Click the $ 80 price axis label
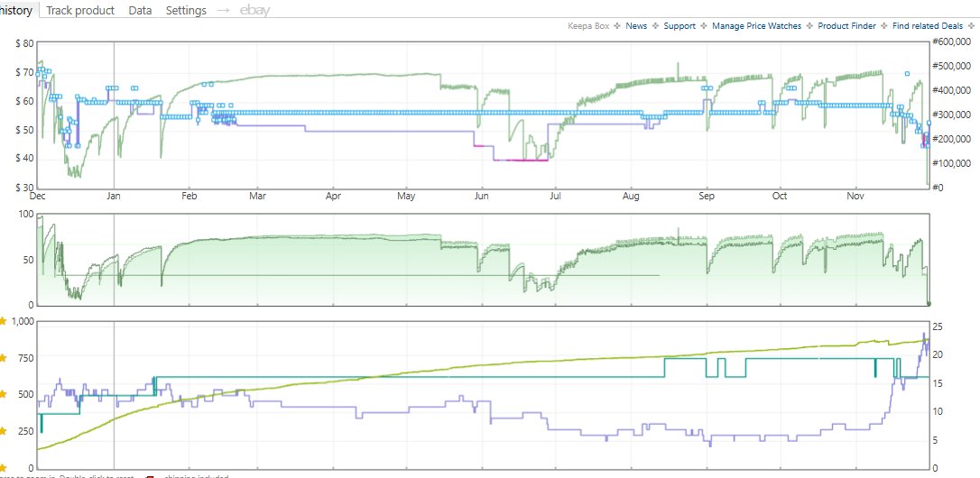The image size is (980, 478). (x=25, y=43)
